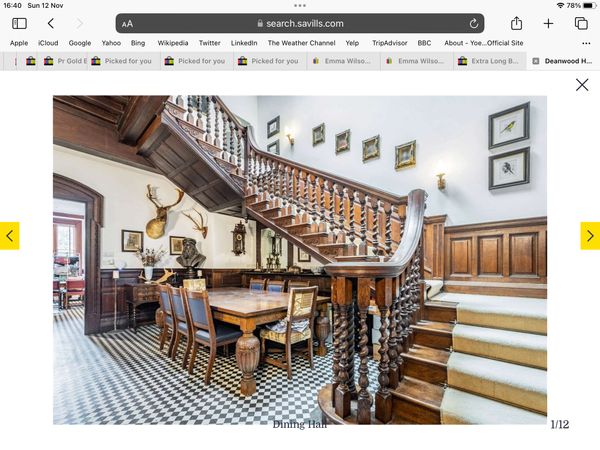The width and height of the screenshot is (600, 450).
Task: Open the AA reader view menu
Action: (127, 23)
